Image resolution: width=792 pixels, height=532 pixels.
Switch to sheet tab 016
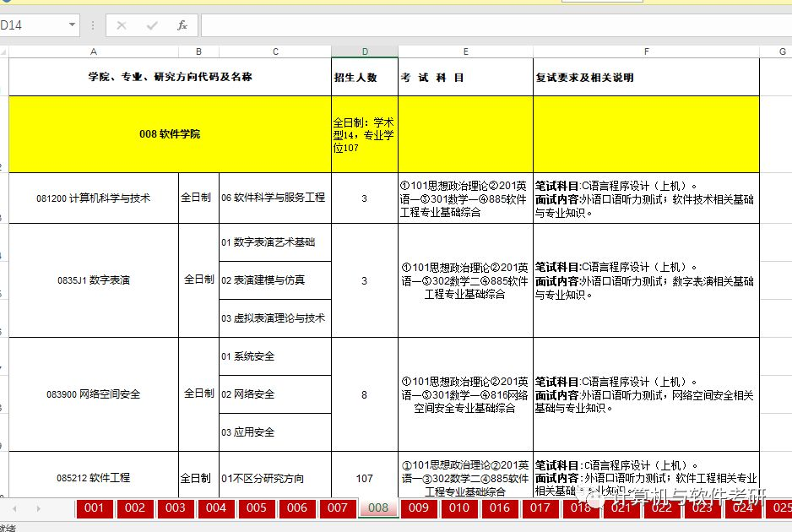point(500,508)
